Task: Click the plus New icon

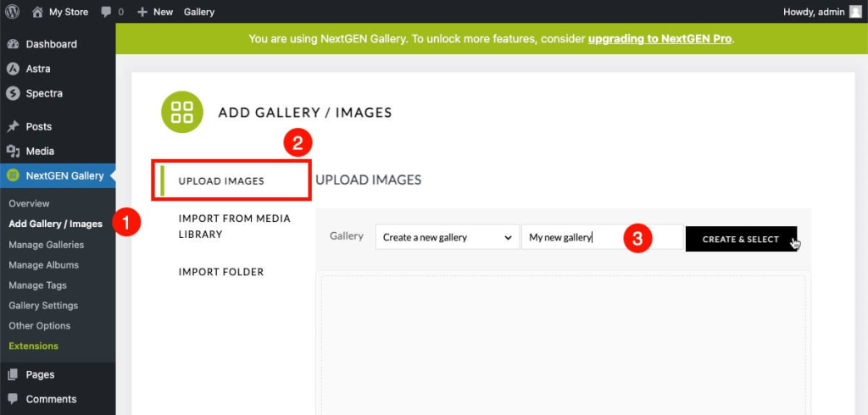Action: (142, 12)
